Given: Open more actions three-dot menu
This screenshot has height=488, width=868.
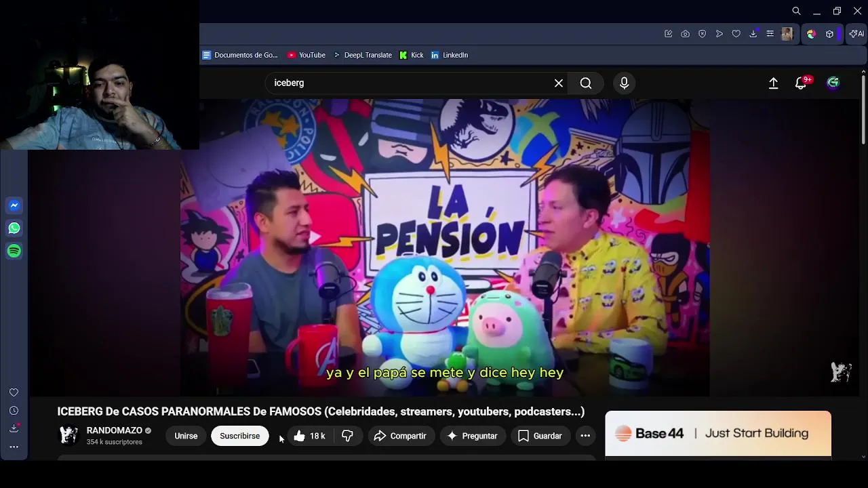Looking at the screenshot, I should (x=585, y=436).
